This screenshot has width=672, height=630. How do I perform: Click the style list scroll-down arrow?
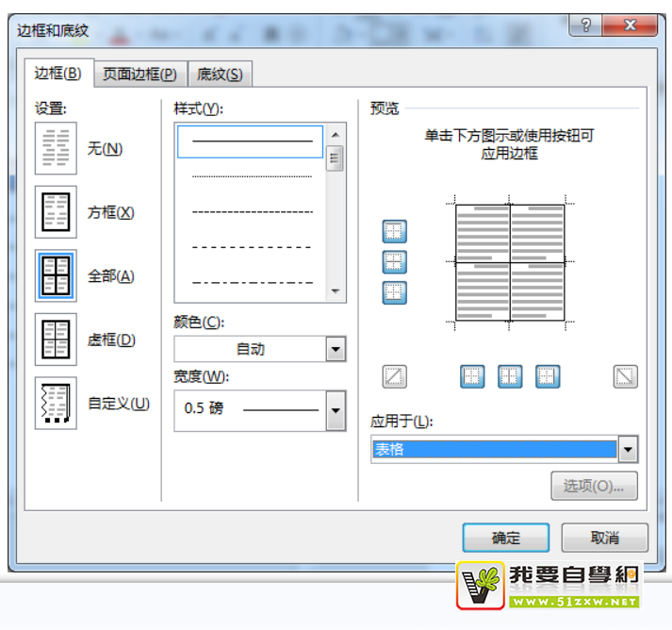(x=336, y=291)
